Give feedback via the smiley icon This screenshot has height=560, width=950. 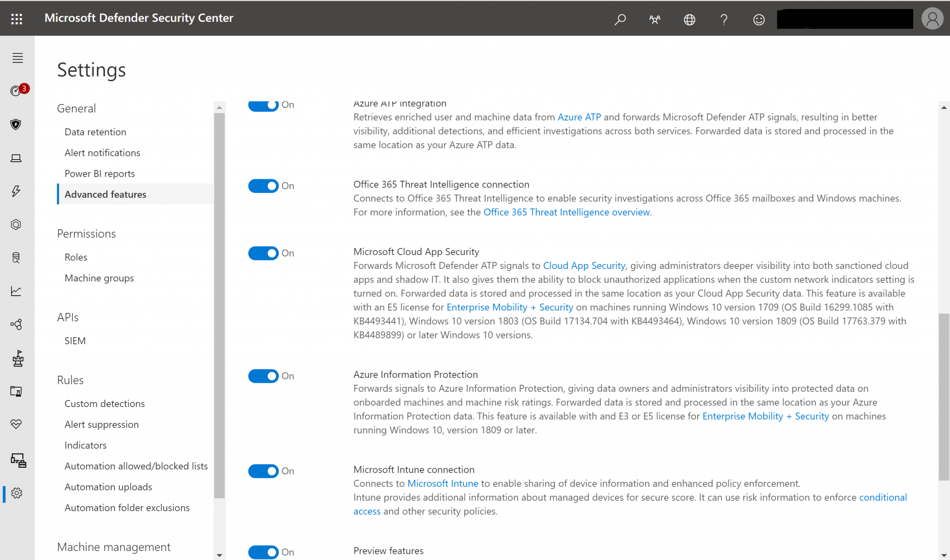(x=758, y=19)
